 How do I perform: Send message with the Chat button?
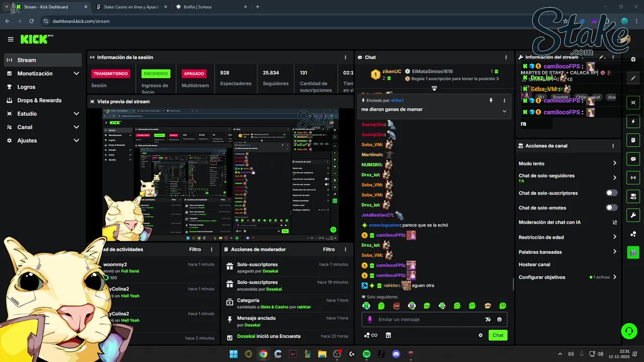498,335
